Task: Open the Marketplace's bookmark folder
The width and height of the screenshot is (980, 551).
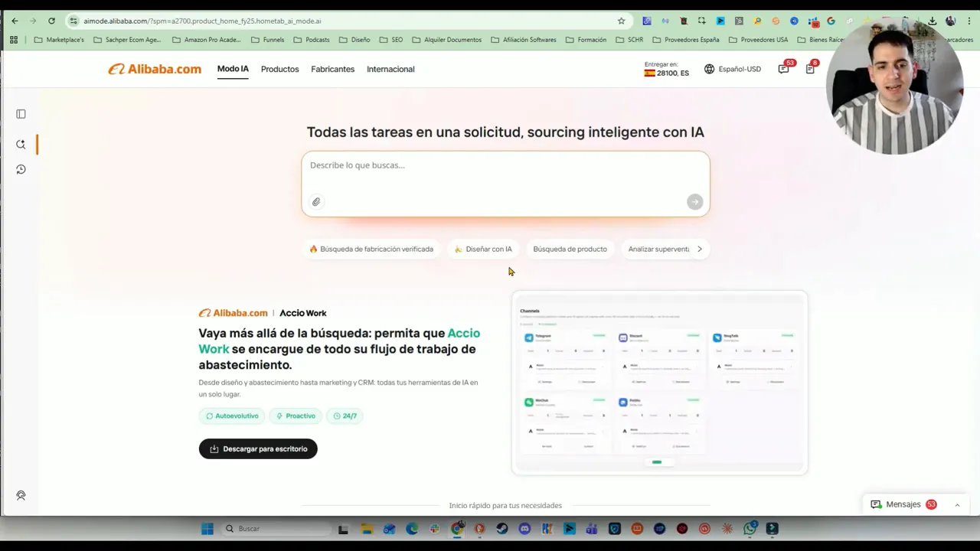Action: coord(59,40)
